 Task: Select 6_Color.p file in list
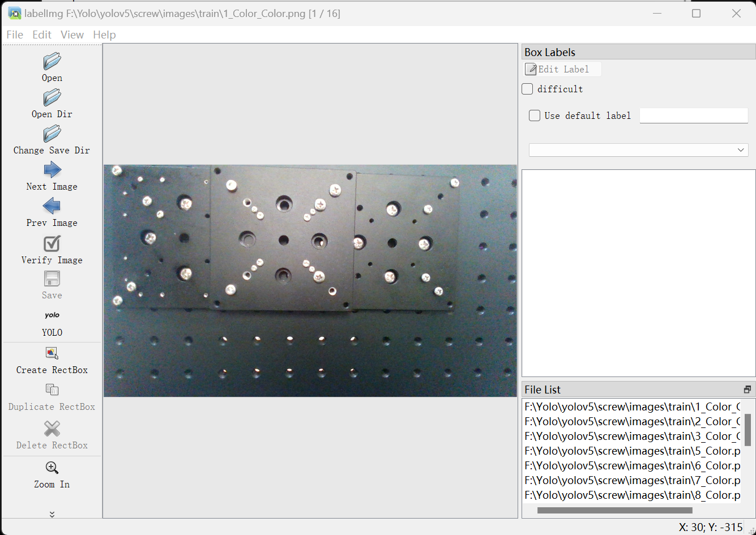click(x=632, y=465)
